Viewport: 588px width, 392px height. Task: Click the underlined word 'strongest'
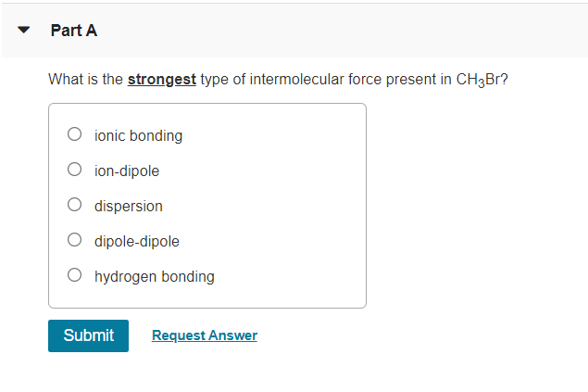[x=162, y=80]
